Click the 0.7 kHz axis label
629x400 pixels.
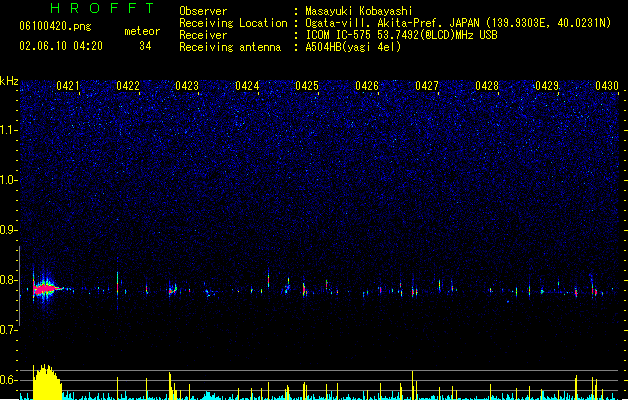pos(8,330)
